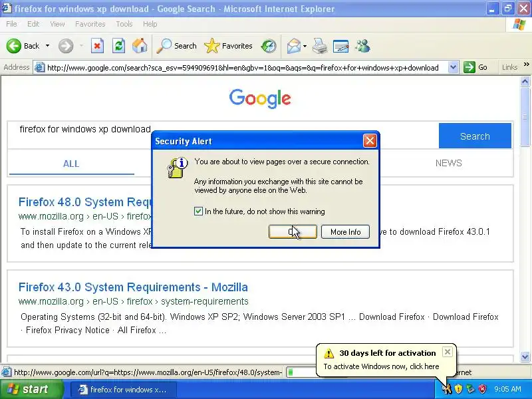This screenshot has height=399, width=532.
Task: Click the green Back arrow button
Action: pyautogui.click(x=14, y=46)
